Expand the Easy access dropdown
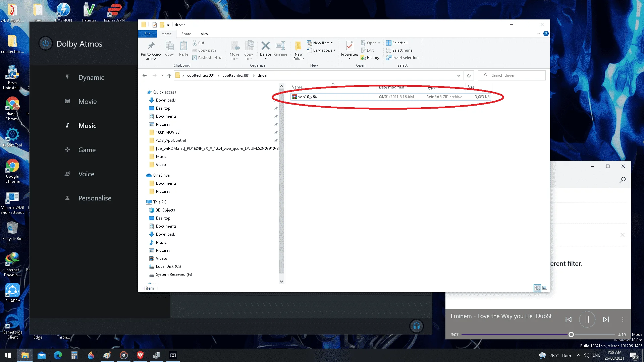The height and width of the screenshot is (362, 644). (x=321, y=50)
